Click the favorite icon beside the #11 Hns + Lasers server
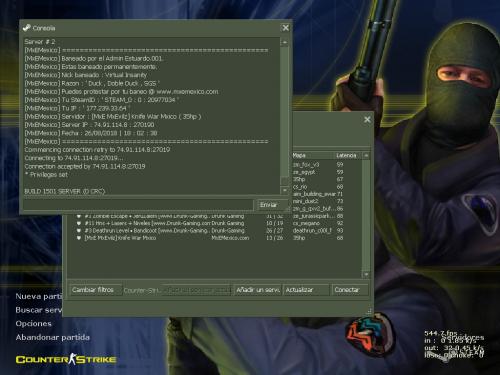Viewport: 500px width, 375px height. [79, 223]
